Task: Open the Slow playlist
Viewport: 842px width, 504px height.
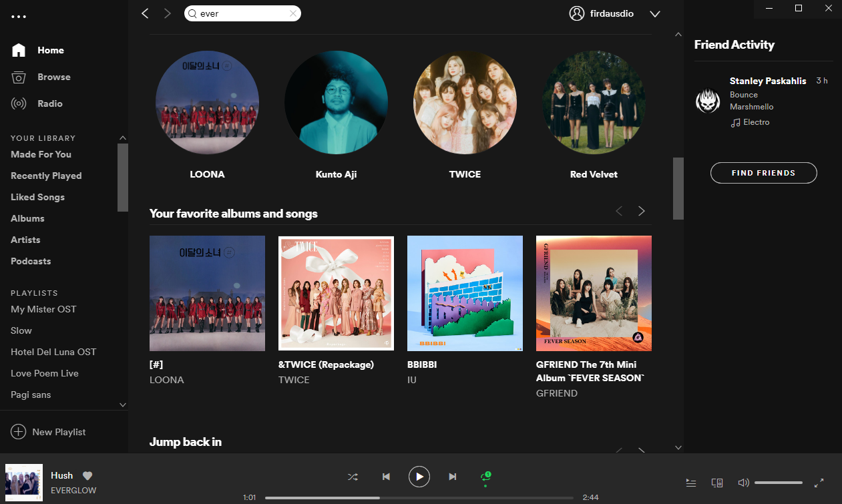Action: [x=21, y=330]
